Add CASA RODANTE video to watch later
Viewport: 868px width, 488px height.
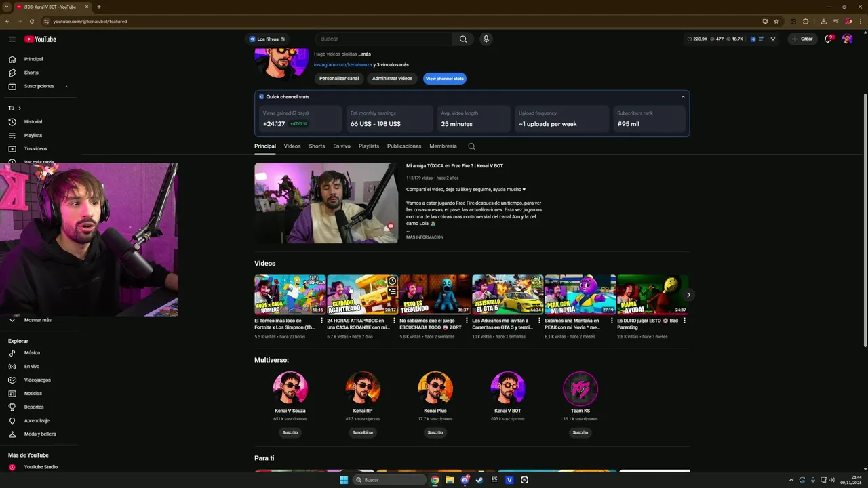pyautogui.click(x=392, y=281)
